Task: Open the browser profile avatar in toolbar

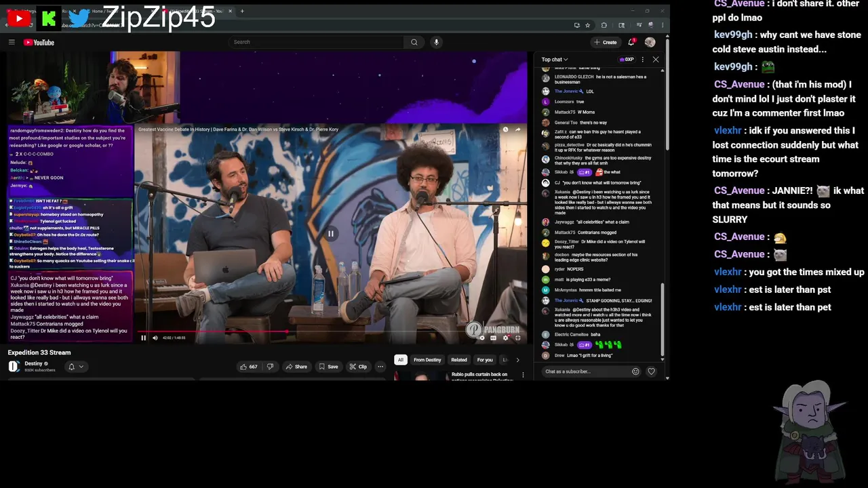Action: (650, 25)
